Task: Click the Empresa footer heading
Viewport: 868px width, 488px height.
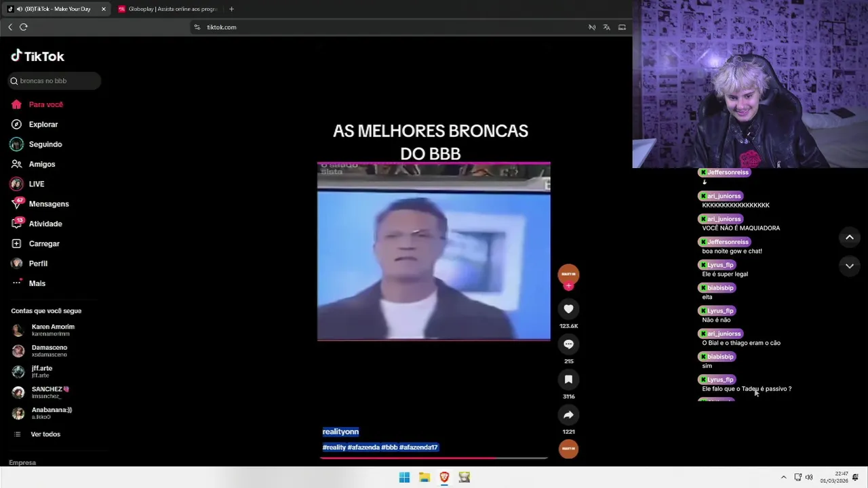Action: pyautogui.click(x=22, y=462)
